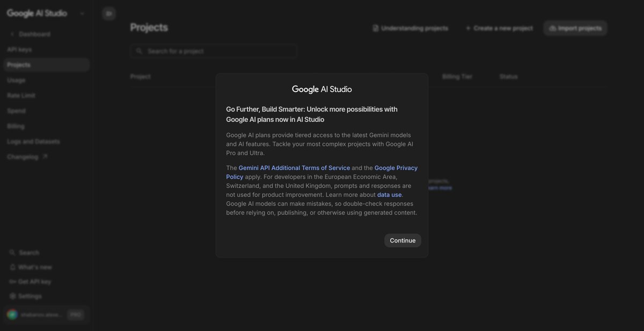Click the Status column header
644x331 pixels.
508,77
